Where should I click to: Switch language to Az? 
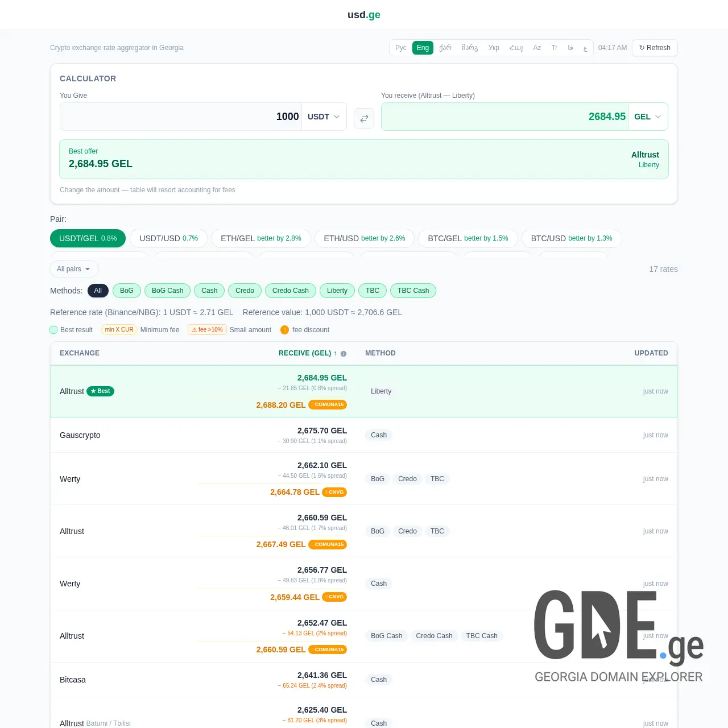tap(537, 48)
